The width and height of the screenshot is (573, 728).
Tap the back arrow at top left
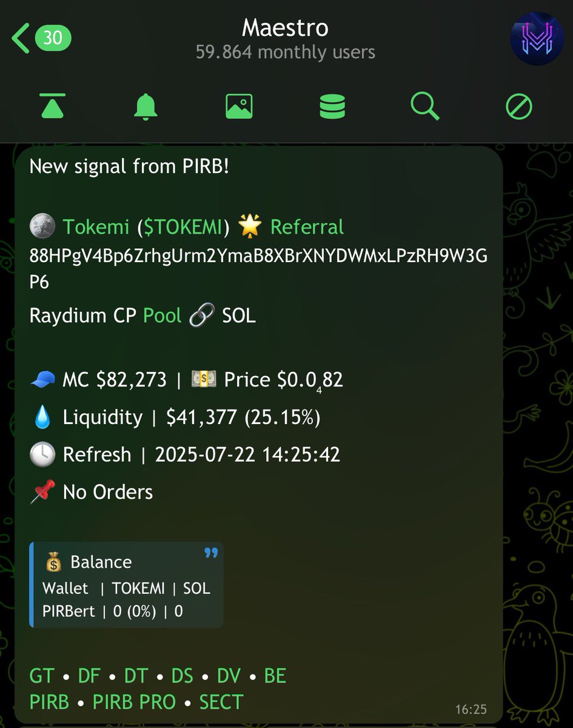coord(19,38)
